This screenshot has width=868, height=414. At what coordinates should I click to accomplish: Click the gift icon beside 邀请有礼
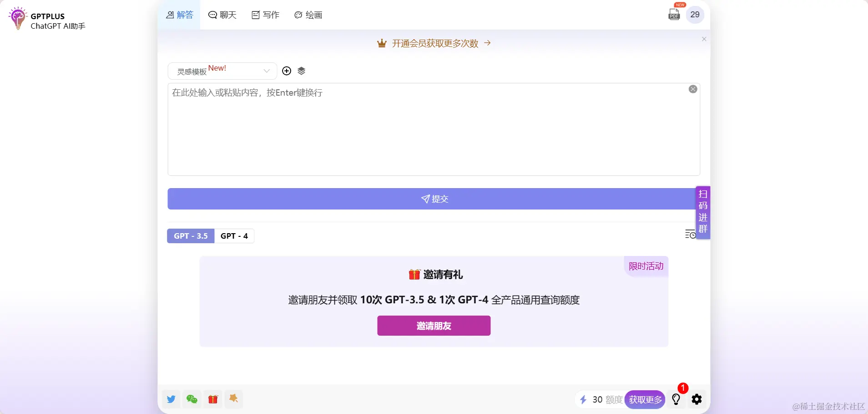point(414,274)
